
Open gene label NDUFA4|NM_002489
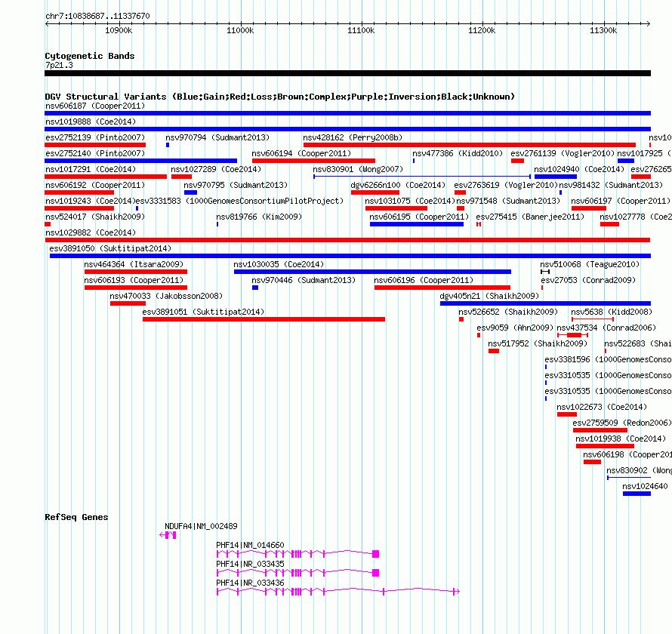(201, 526)
